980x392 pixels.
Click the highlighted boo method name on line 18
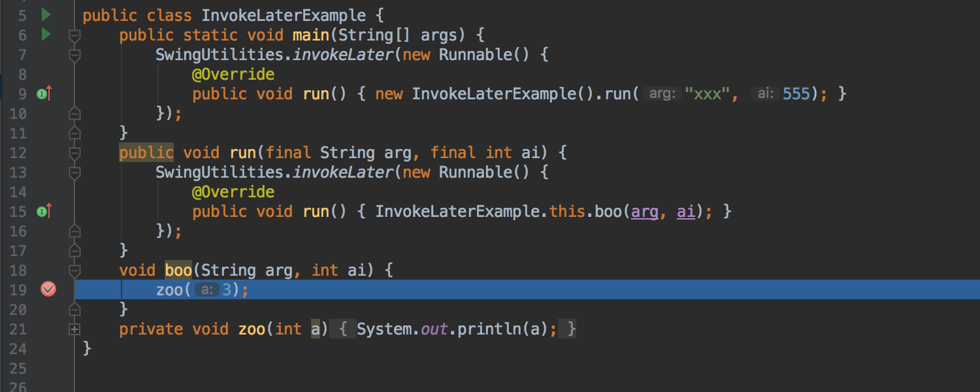click(x=178, y=270)
